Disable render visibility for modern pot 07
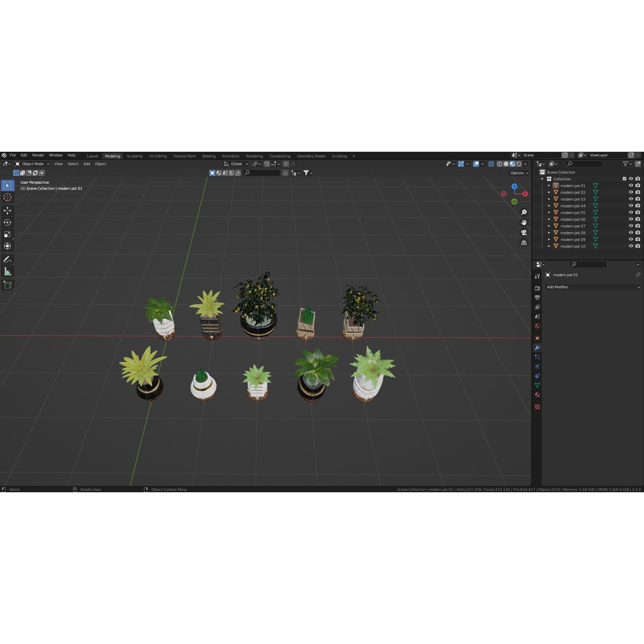644x644 pixels. (x=638, y=226)
